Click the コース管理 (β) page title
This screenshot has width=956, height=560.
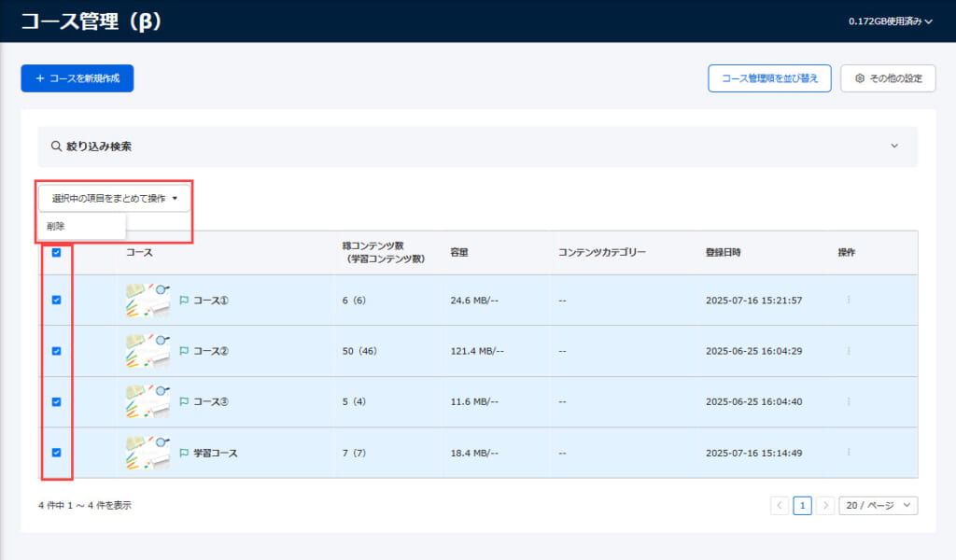click(91, 21)
